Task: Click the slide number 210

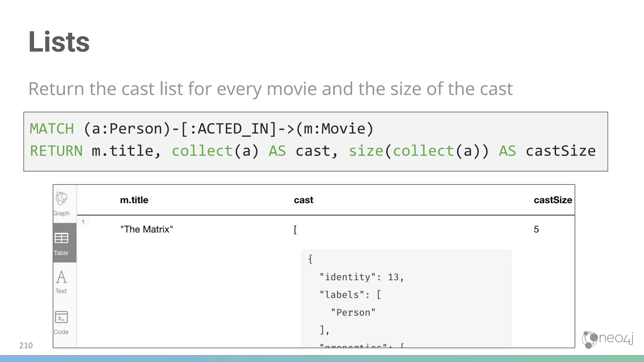Action: pyautogui.click(x=26, y=345)
